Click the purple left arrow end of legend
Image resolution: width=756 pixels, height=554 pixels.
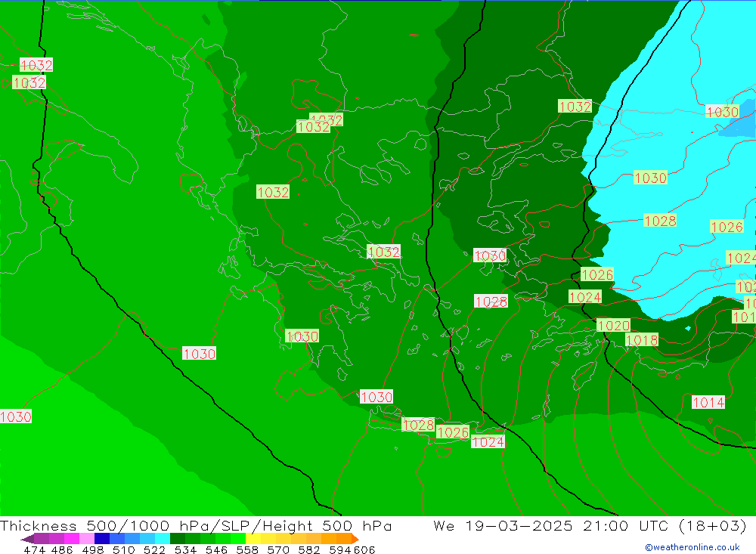[x=27, y=539]
